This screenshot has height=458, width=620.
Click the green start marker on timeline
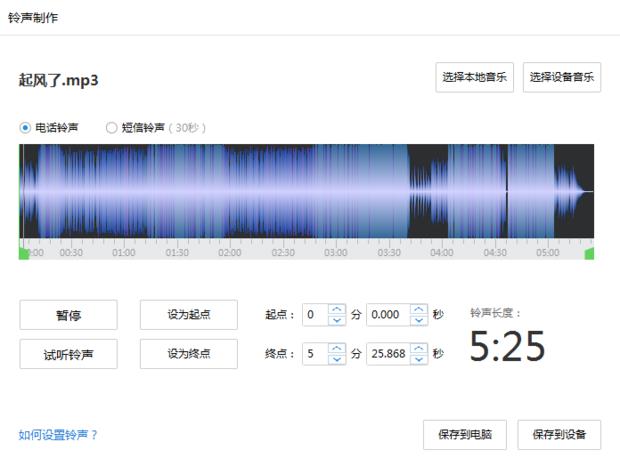[x=24, y=254]
